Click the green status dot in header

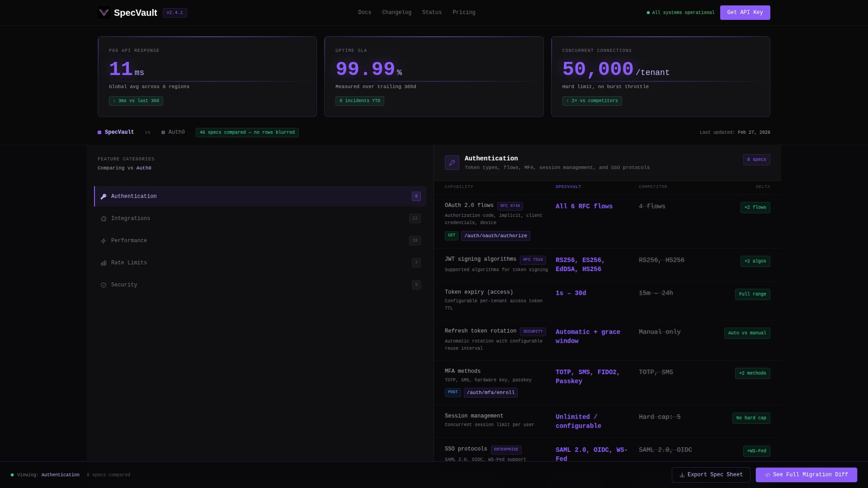pos(648,13)
